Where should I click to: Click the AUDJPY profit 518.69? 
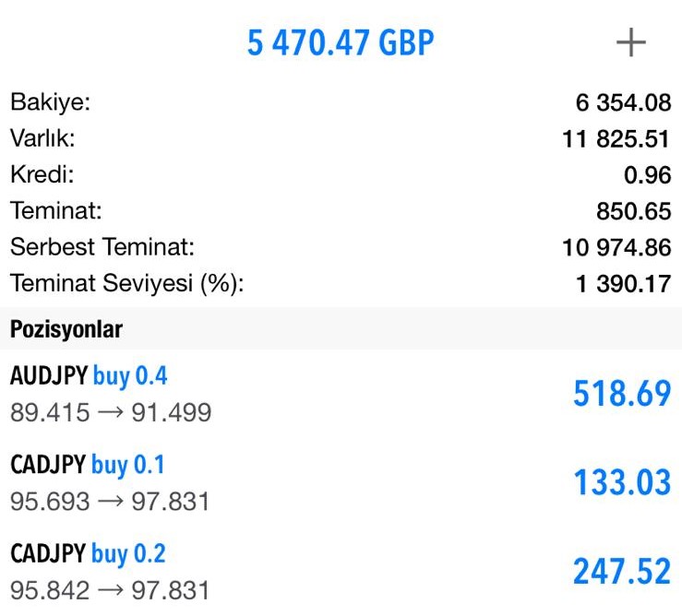tap(621, 394)
